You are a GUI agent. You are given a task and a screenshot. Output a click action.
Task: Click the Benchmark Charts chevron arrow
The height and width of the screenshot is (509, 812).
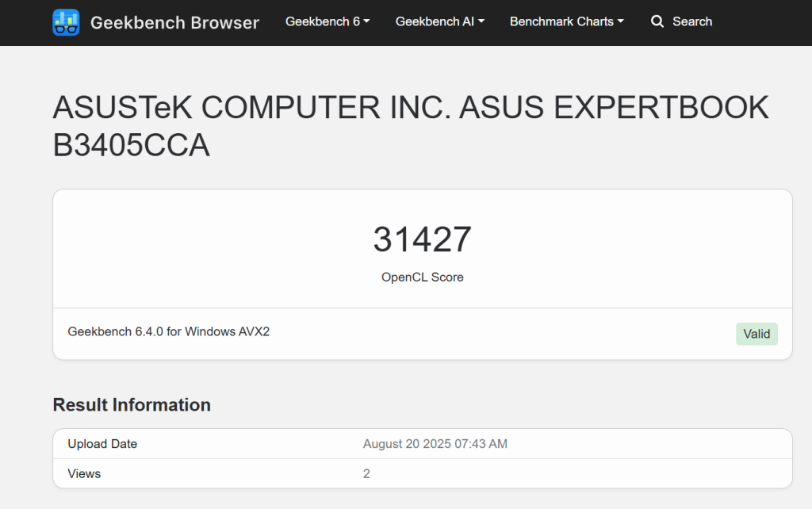coord(620,21)
